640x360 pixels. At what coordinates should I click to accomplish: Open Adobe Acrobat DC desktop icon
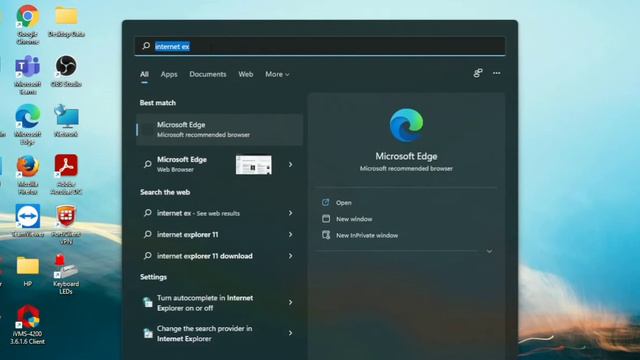pos(66,166)
